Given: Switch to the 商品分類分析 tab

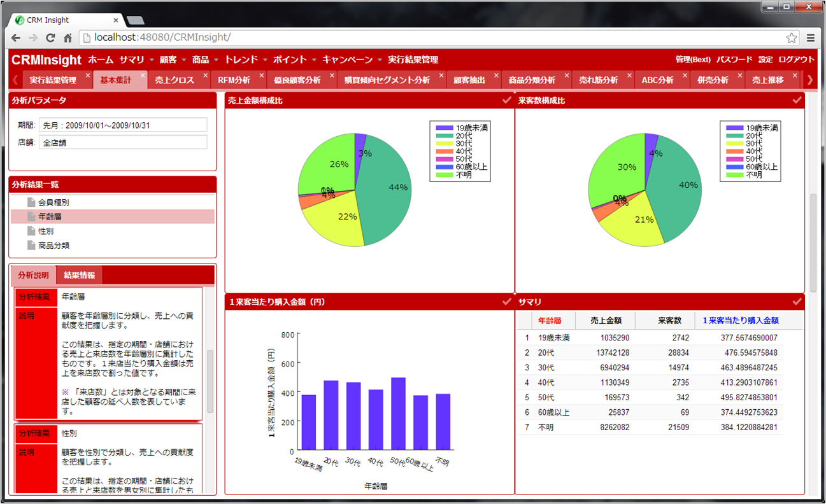Looking at the screenshot, I should [x=532, y=80].
